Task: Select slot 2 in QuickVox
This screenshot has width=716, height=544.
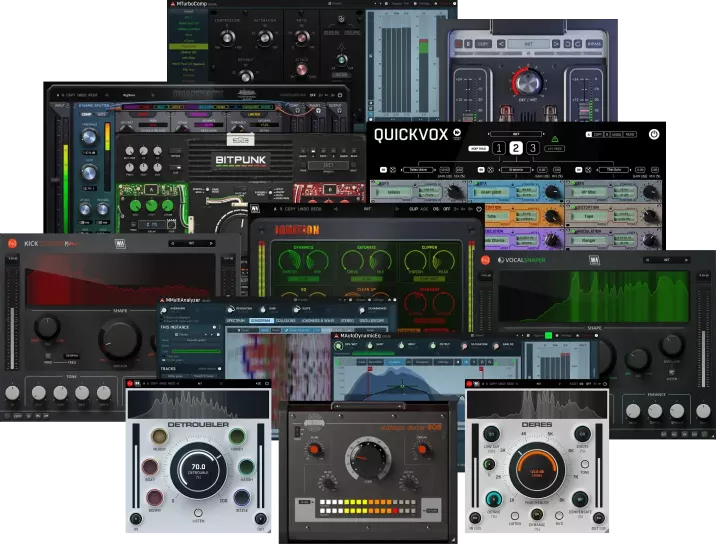Action: tap(515, 149)
